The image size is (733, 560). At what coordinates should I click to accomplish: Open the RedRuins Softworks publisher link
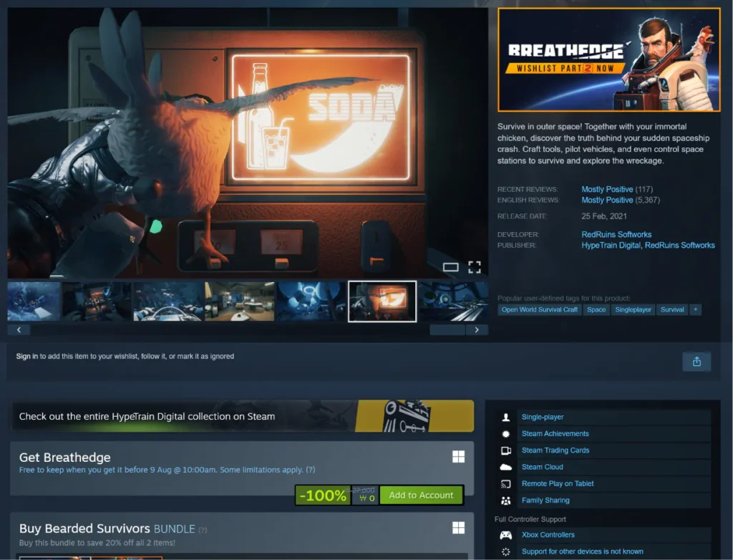point(680,245)
